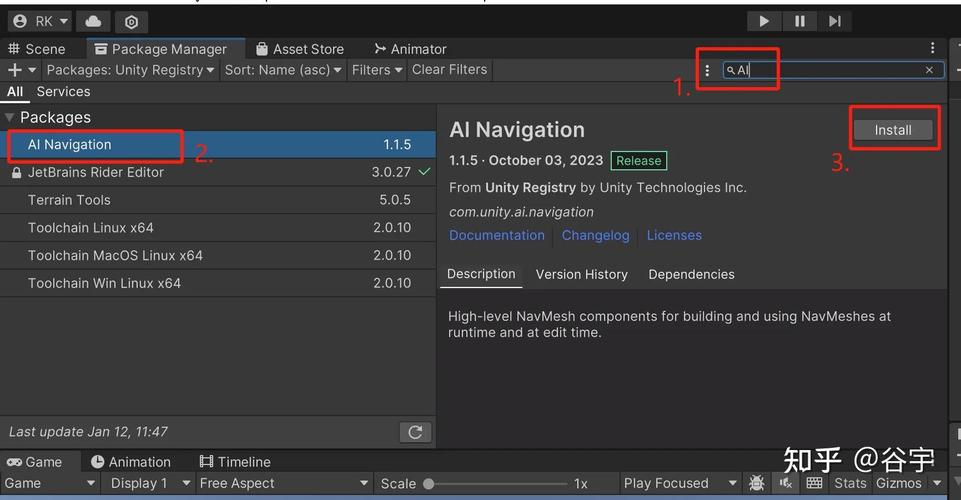Select Toolchain Linux x64 package
The image size is (961, 500).
218,227
